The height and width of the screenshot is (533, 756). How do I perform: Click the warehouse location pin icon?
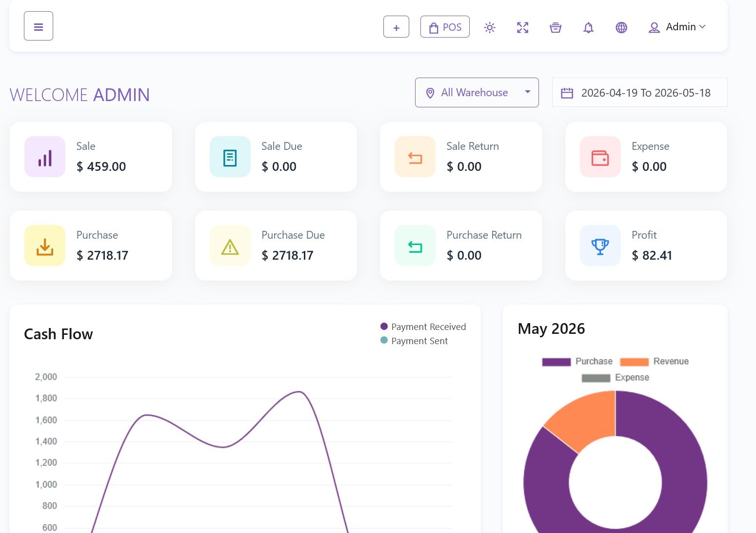click(x=430, y=93)
